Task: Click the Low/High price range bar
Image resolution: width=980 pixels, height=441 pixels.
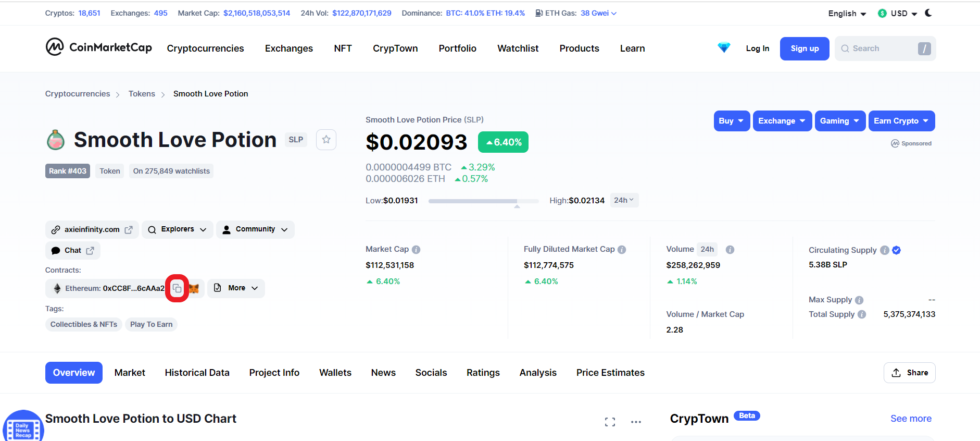Action: (484, 201)
